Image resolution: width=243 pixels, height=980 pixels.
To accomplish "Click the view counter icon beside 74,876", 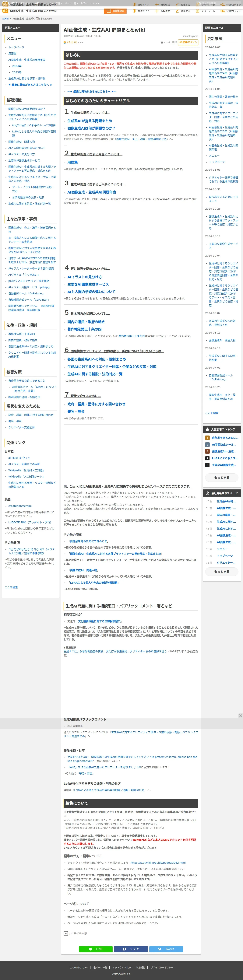I will tap(65, 43).
